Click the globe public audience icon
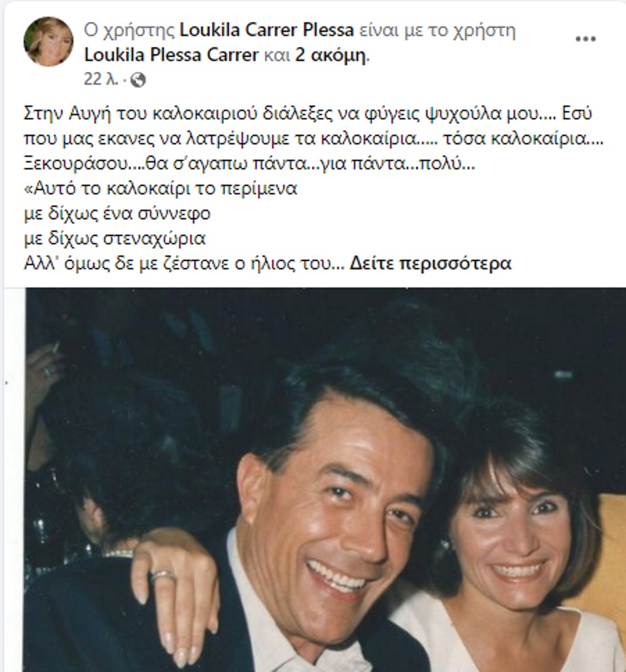The height and width of the screenshot is (672, 626). [x=138, y=80]
